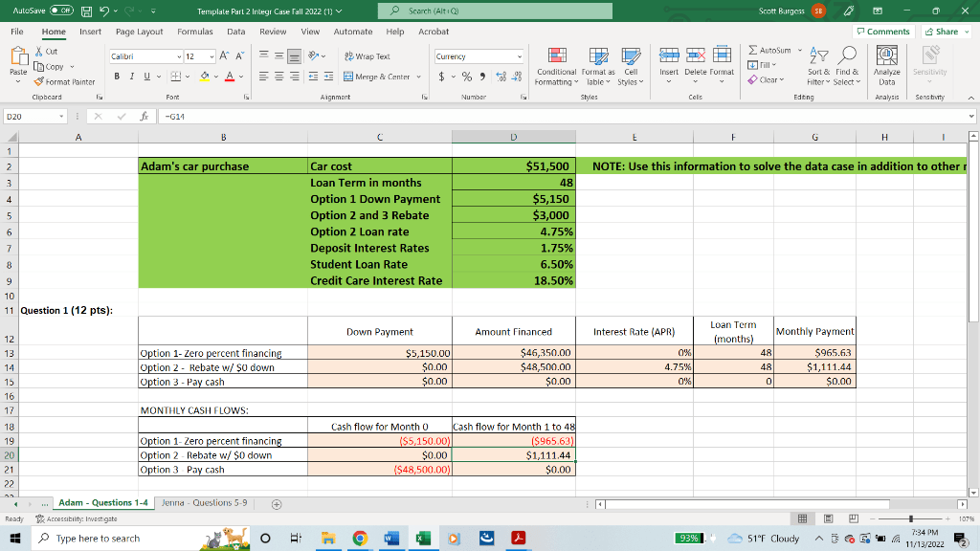The width and height of the screenshot is (980, 551).
Task: Click the Insert function fx icon
Action: 144,116
